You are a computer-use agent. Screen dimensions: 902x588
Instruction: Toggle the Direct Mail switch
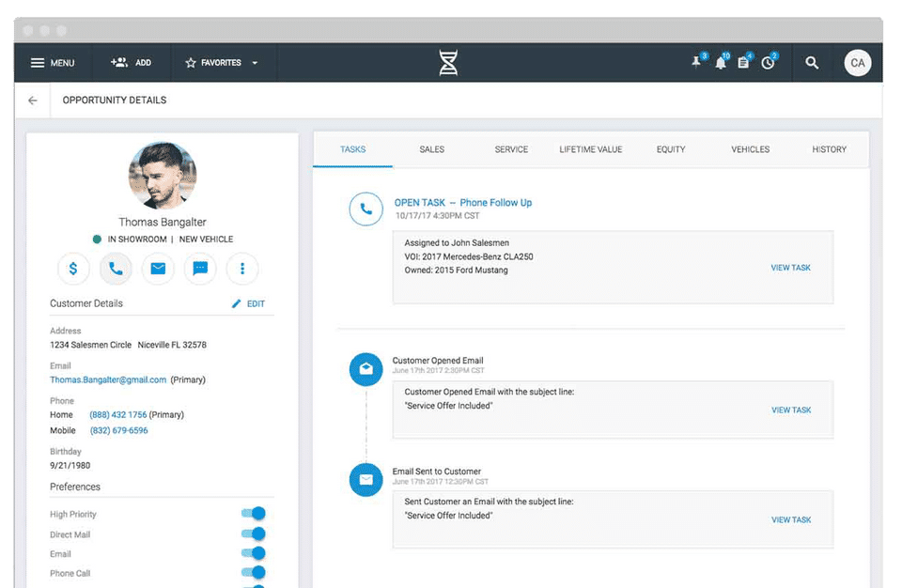254,534
